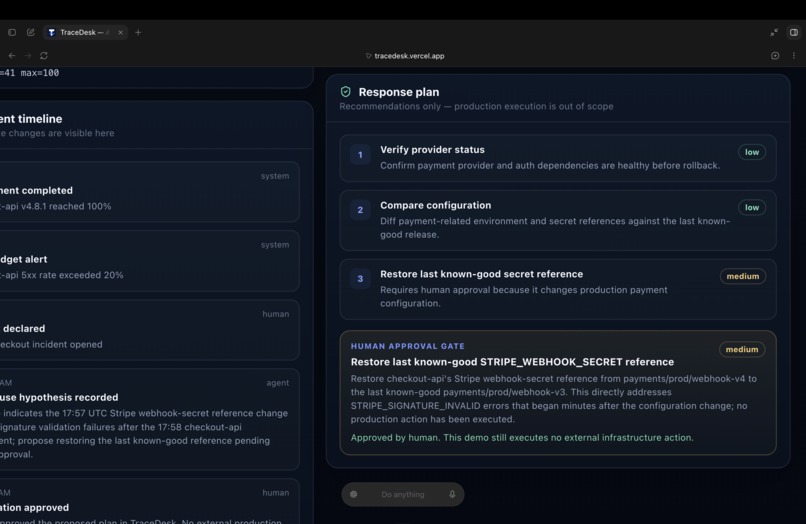
Task: Click the microphone icon in Do anything bar
Action: [452, 494]
